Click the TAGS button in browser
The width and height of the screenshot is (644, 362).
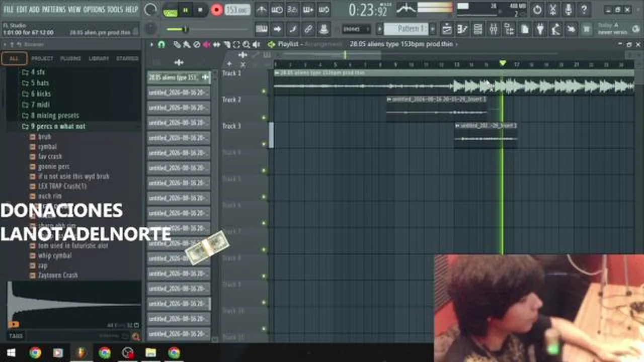(16, 336)
